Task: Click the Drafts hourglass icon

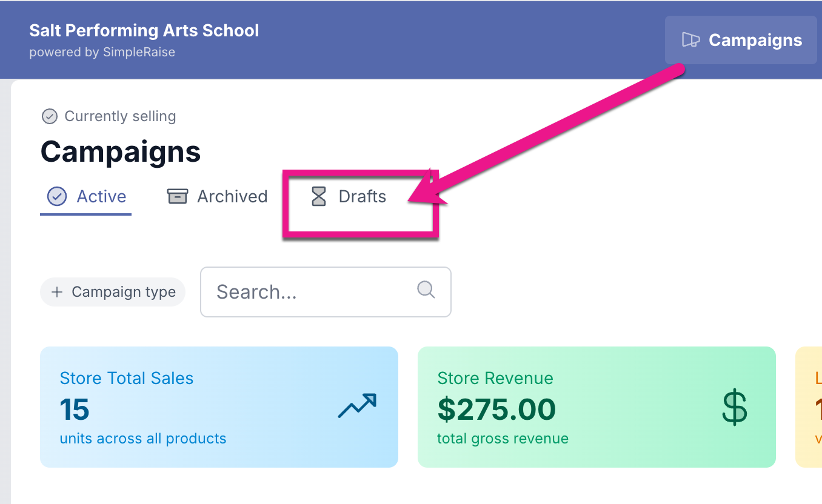Action: [319, 196]
